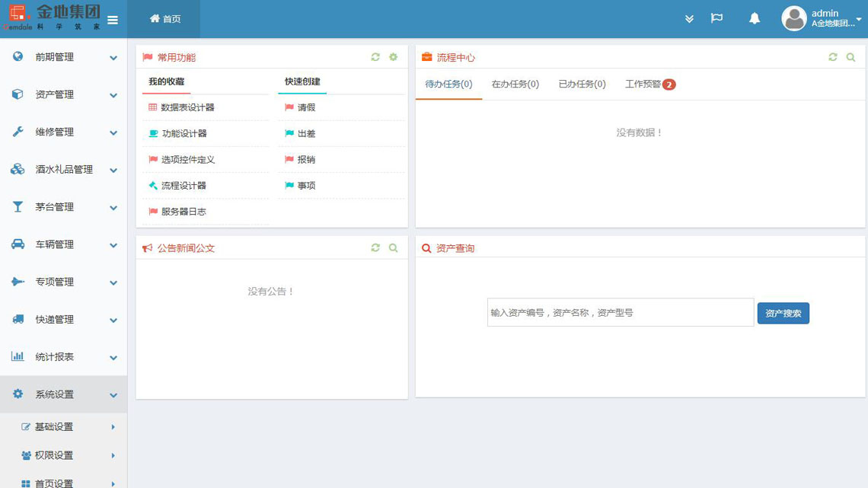Image resolution: width=868 pixels, height=488 pixels.
Task: Click the 数据表设计器 icon under 我的收藏
Action: click(145, 107)
